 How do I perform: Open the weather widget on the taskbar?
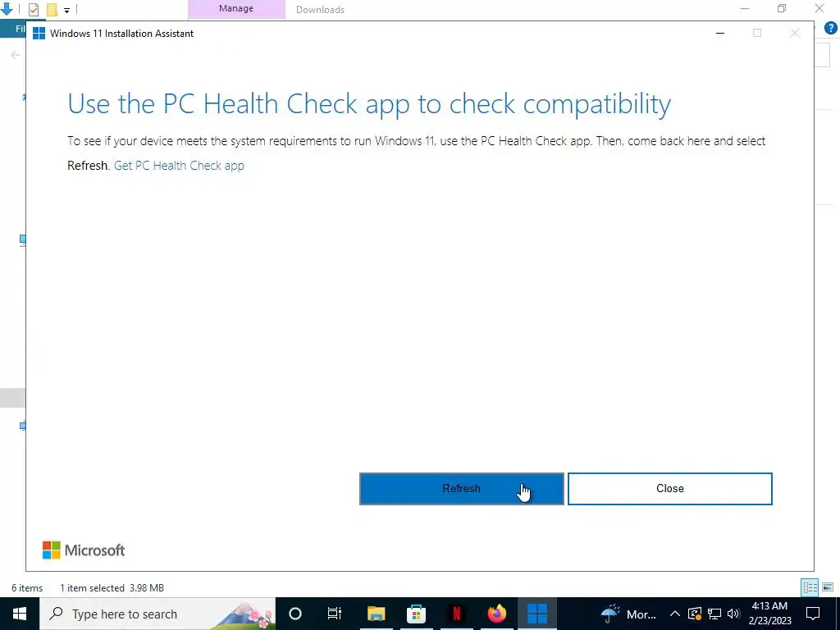(628, 614)
